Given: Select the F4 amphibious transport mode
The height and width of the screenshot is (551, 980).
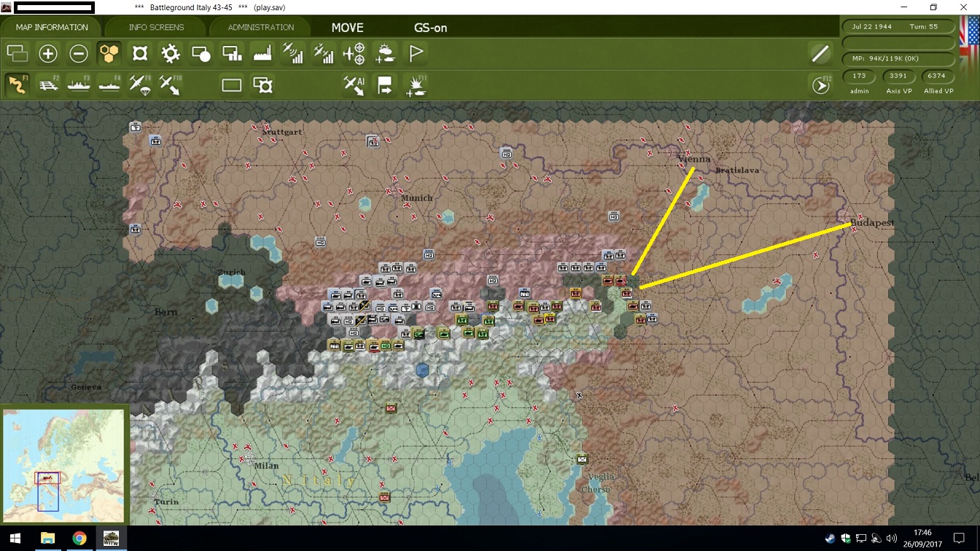Looking at the screenshot, I should point(109,85).
